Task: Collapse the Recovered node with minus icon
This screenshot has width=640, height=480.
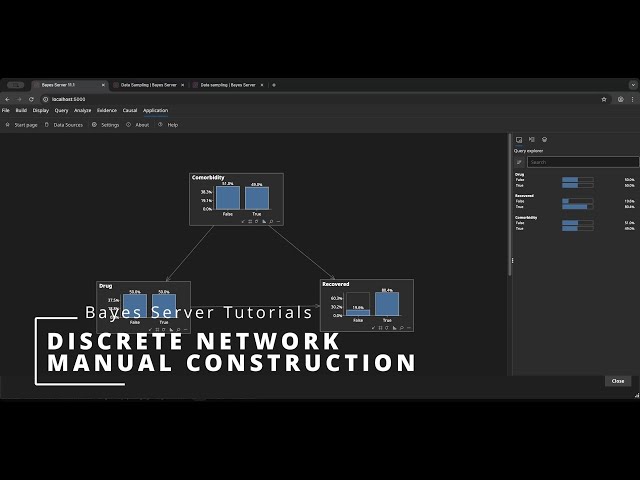Action: 409,328
